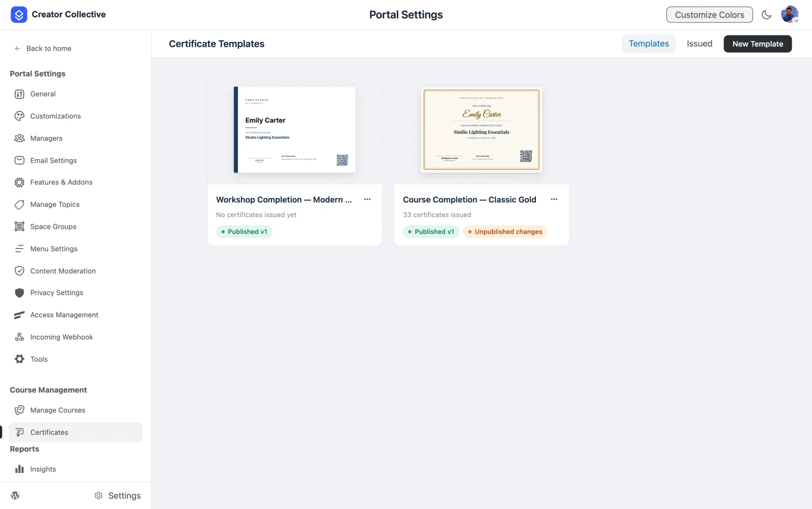Click the Published v1 badge on Workshop Completion

[x=244, y=232]
